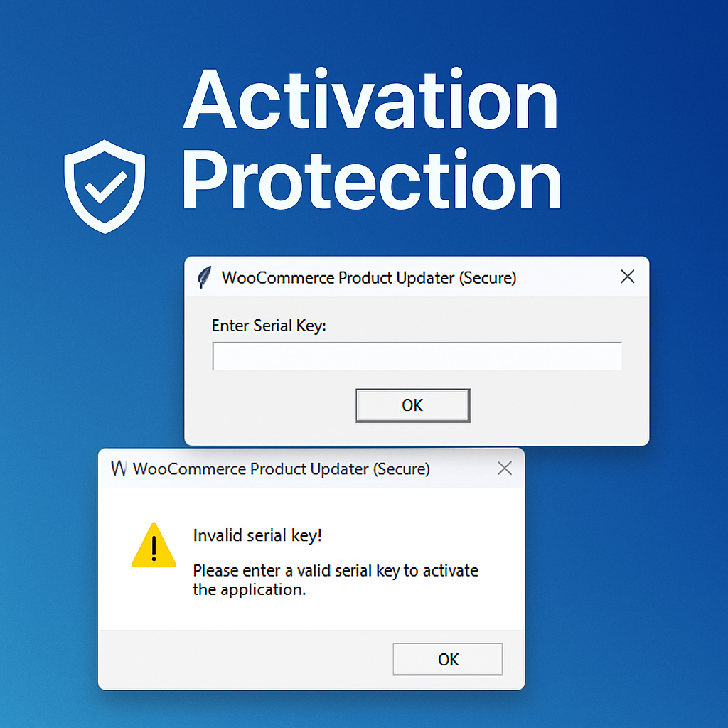This screenshot has width=728, height=728.
Task: Click the feather icon in serial key dialog
Action: point(204,277)
